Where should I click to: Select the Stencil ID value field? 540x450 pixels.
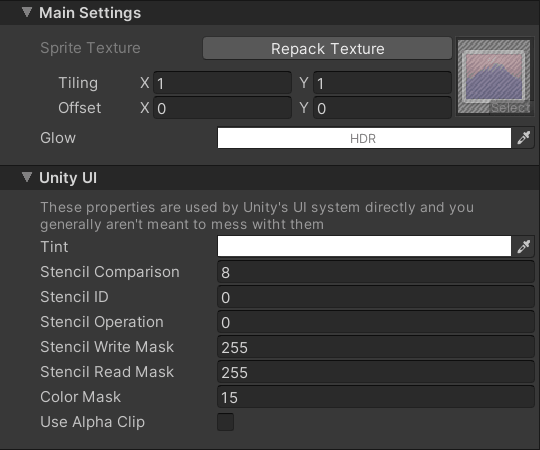pos(376,297)
